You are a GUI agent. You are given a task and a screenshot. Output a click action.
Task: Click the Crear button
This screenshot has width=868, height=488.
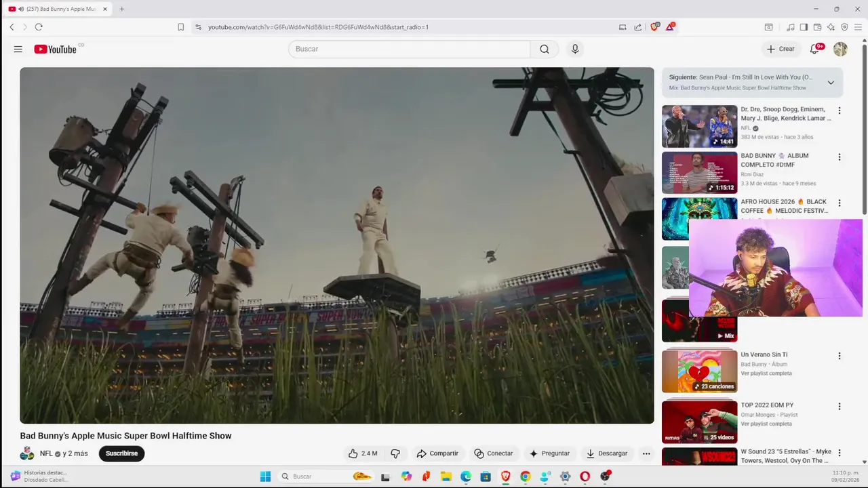pyautogui.click(x=781, y=49)
